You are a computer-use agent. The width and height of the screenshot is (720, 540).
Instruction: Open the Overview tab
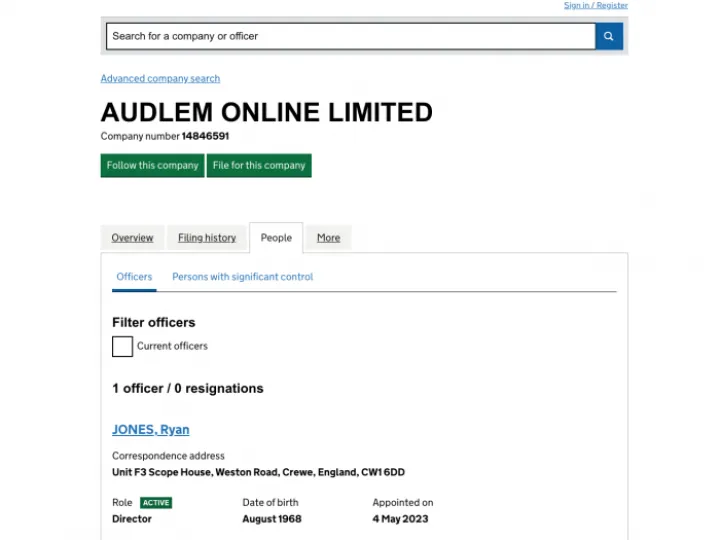pos(132,238)
